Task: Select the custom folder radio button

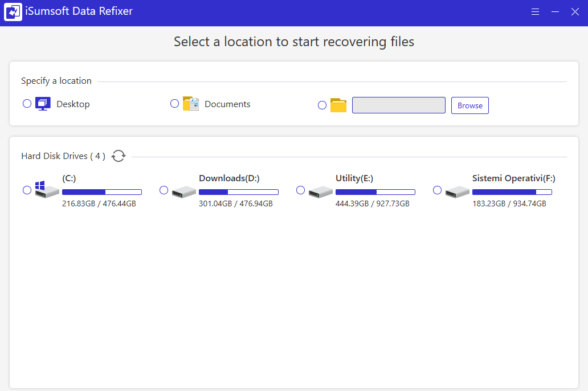Action: click(322, 105)
